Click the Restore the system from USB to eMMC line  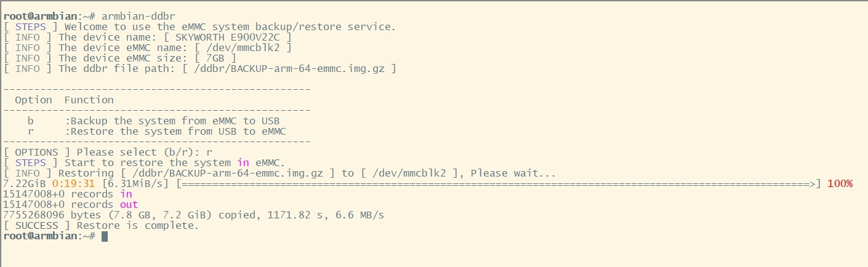179,131
